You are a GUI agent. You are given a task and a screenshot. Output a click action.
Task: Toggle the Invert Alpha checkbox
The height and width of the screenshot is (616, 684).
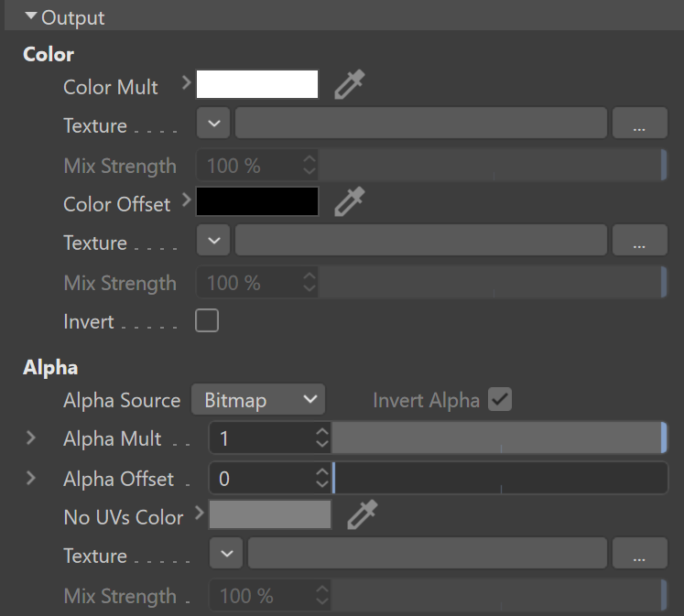(499, 399)
